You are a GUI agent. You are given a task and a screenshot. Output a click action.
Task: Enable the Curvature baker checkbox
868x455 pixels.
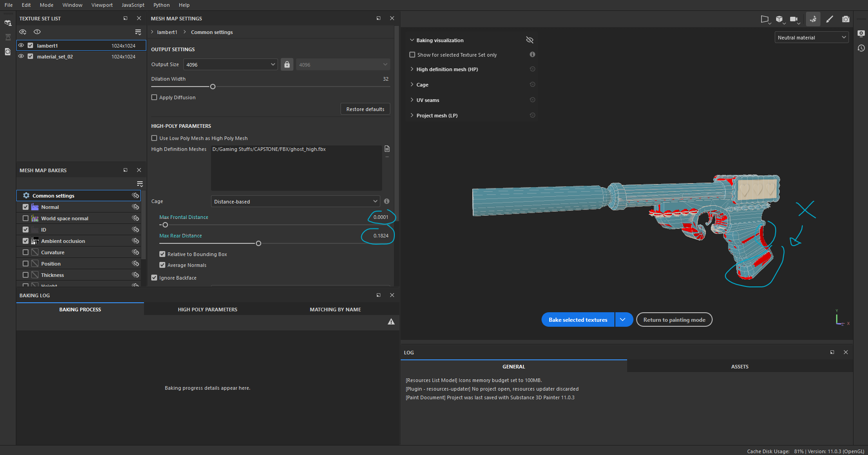[26, 252]
